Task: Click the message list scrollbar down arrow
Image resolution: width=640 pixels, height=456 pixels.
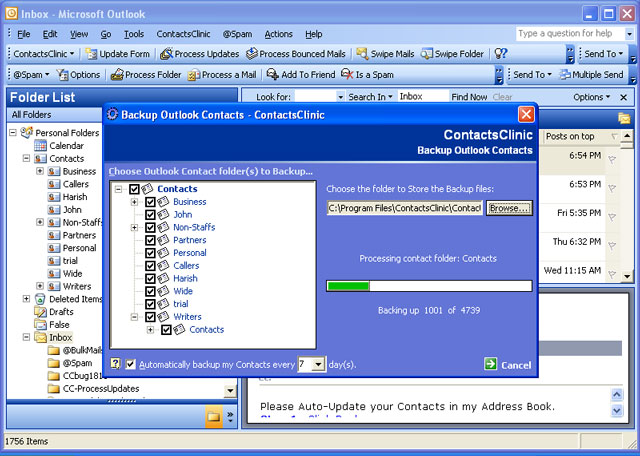Action: tap(627, 276)
